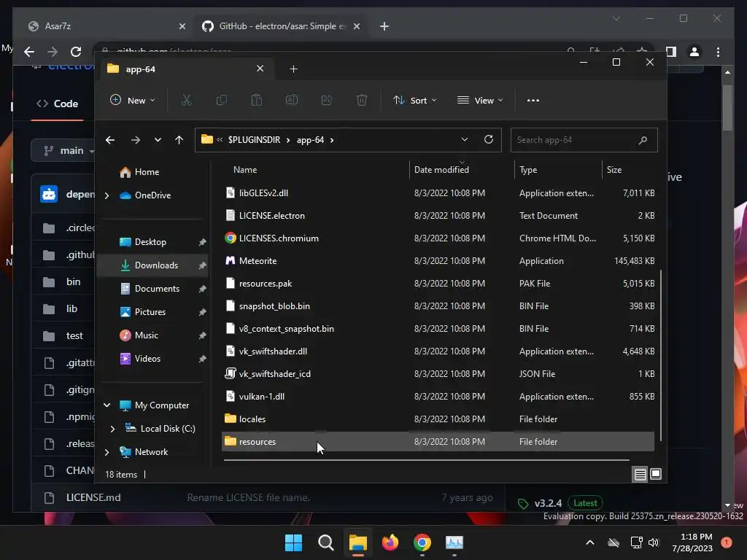Open a new tab in Chrome
This screenshot has width=747, height=560.
point(384,26)
